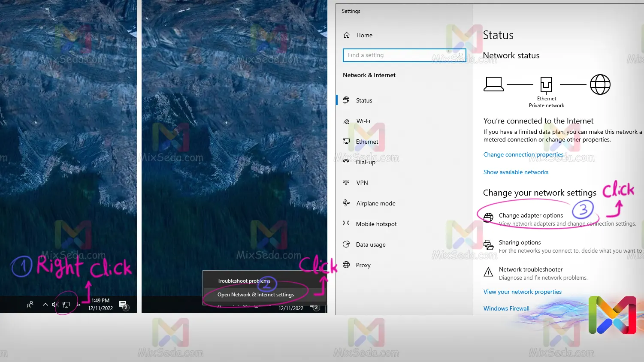Click the search magnifier in Find a setting
Screen dimensions: 644x362
click(460, 55)
